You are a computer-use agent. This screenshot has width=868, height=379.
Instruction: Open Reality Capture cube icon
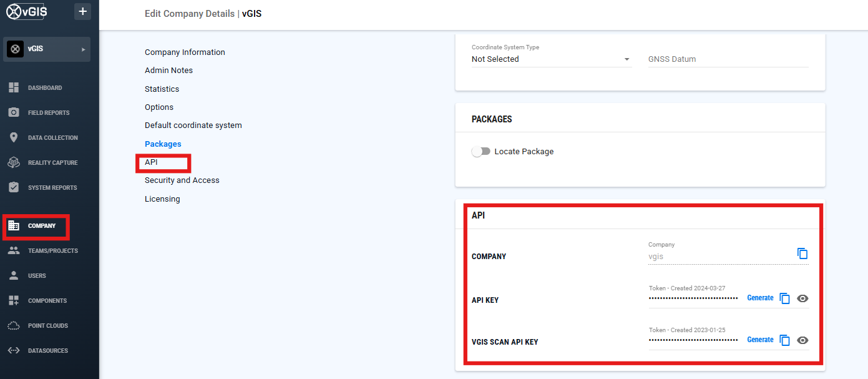(x=14, y=162)
